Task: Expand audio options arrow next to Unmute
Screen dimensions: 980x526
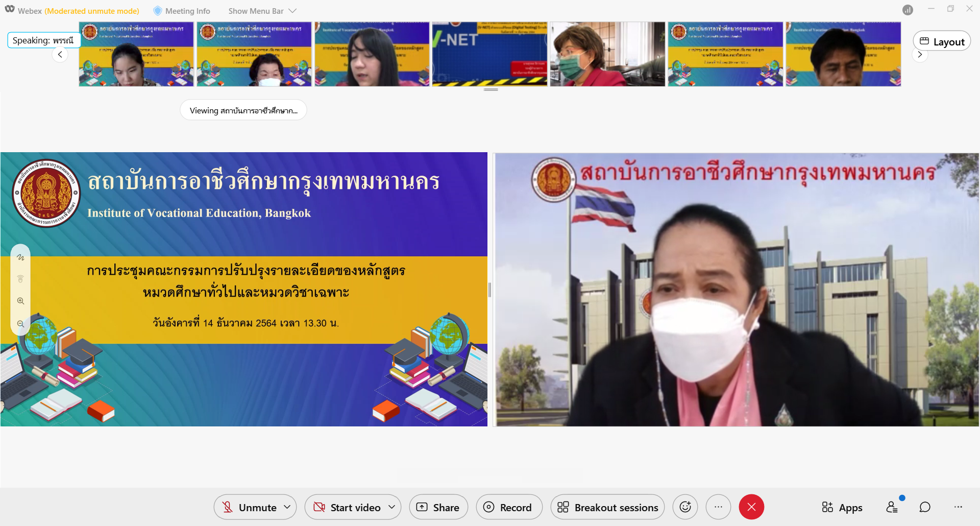Action: click(287, 507)
